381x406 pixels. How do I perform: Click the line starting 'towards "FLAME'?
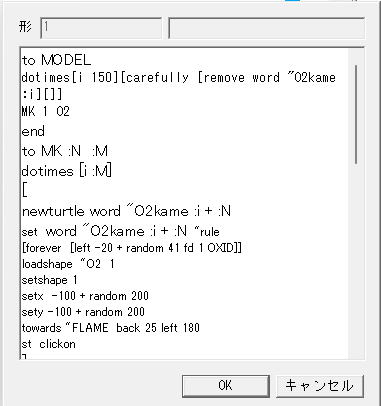coord(111,328)
